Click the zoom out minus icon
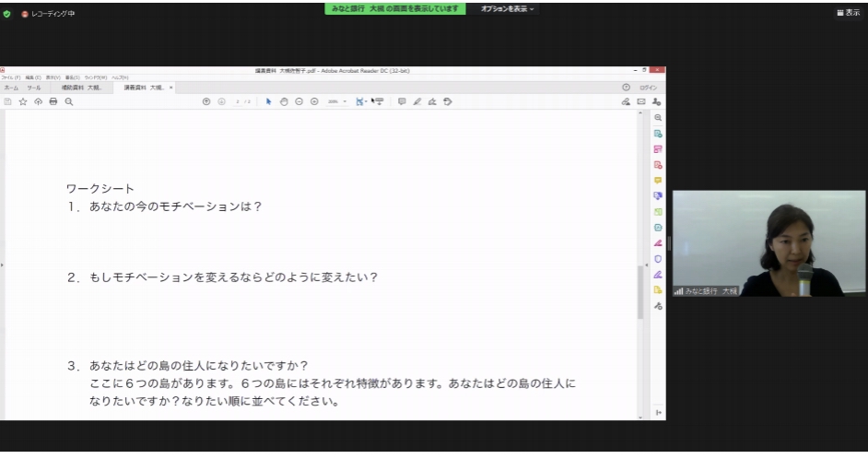The width and height of the screenshot is (868, 459). click(x=299, y=101)
